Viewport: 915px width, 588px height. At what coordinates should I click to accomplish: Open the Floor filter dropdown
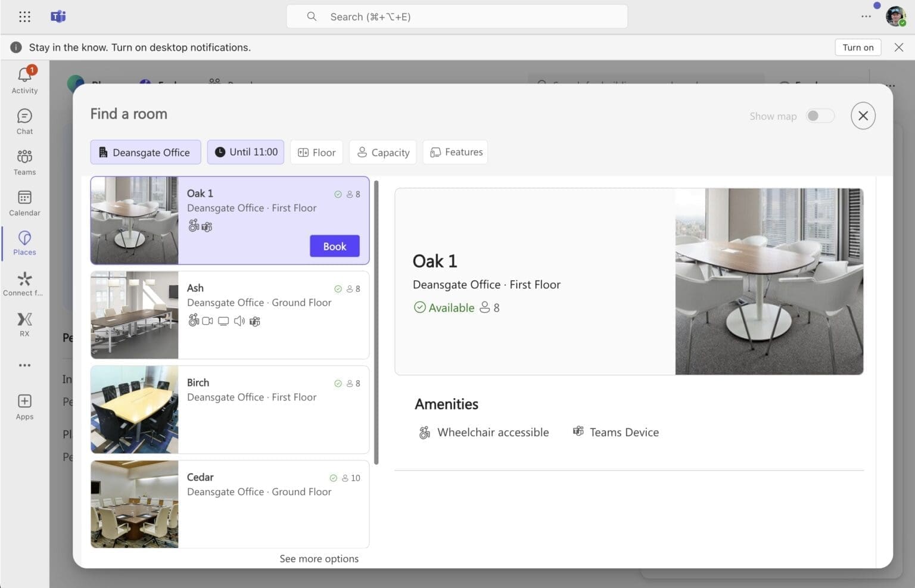316,152
